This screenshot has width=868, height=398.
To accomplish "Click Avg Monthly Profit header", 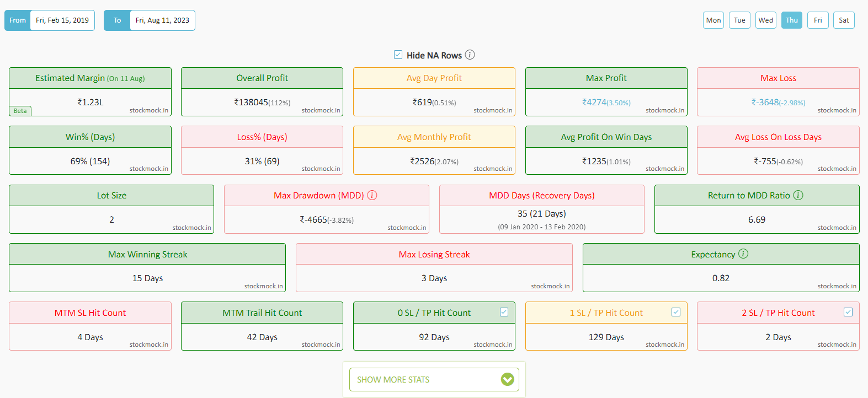I will click(x=434, y=137).
